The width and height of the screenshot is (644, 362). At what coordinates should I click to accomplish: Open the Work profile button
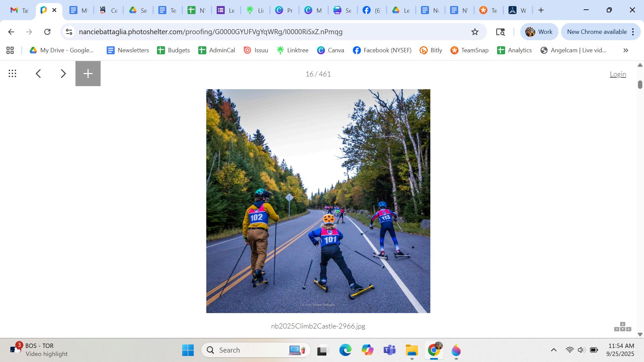tap(539, 32)
